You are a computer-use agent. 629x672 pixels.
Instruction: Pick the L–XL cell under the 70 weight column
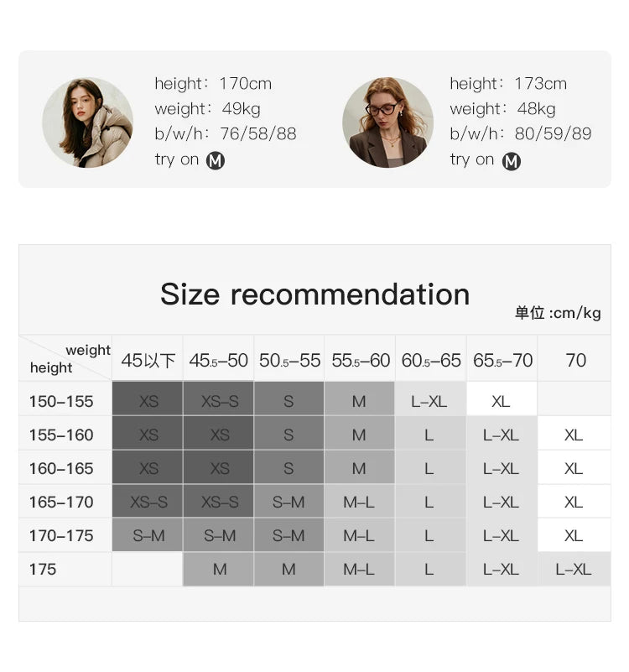574,569
